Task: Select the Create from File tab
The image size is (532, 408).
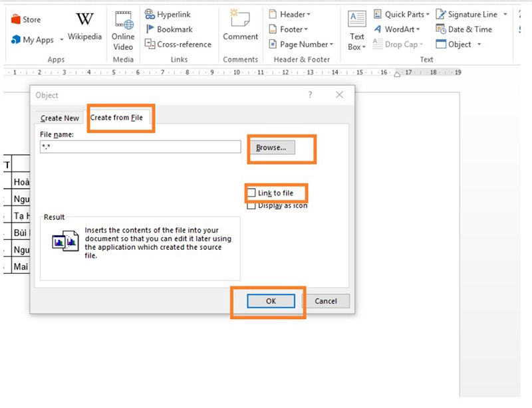Action: click(x=116, y=118)
